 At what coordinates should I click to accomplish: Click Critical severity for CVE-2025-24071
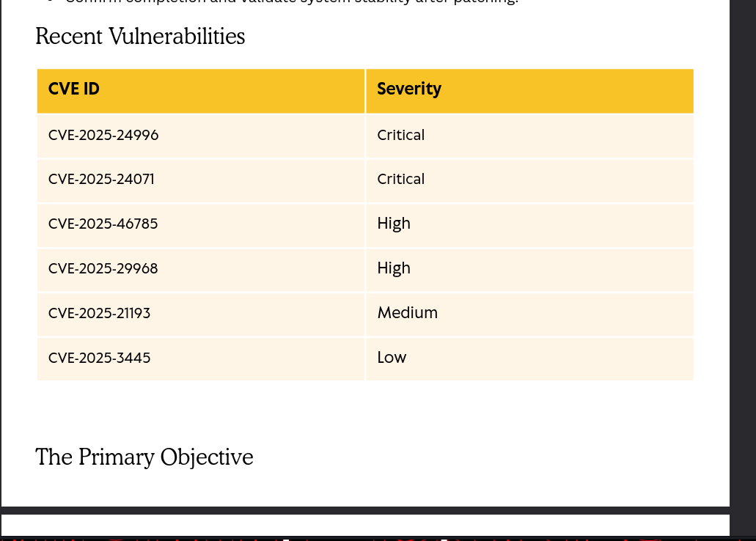(401, 180)
